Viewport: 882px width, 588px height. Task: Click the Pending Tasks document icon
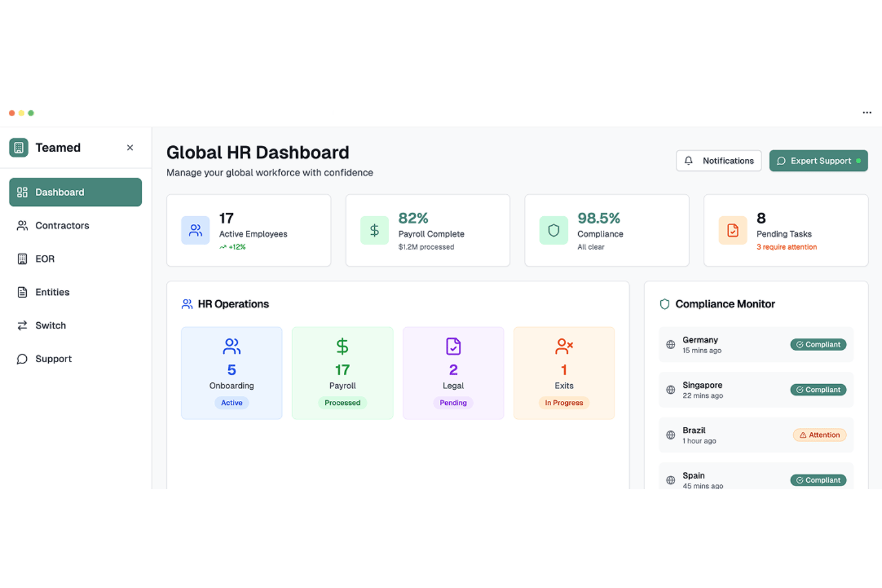point(733,231)
